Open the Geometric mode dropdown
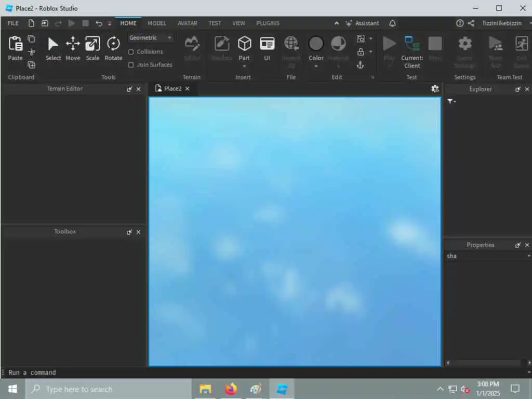Screen dimensions: 532x399 151,37
